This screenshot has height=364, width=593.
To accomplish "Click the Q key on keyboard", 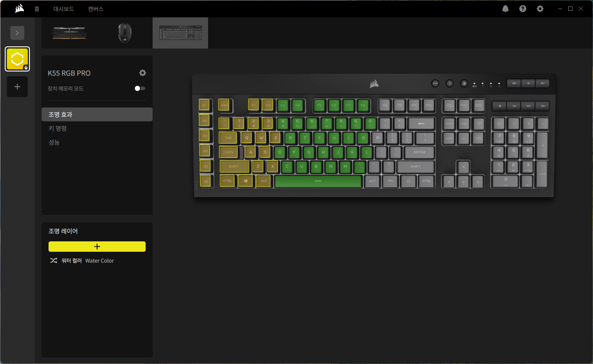I will [x=247, y=137].
